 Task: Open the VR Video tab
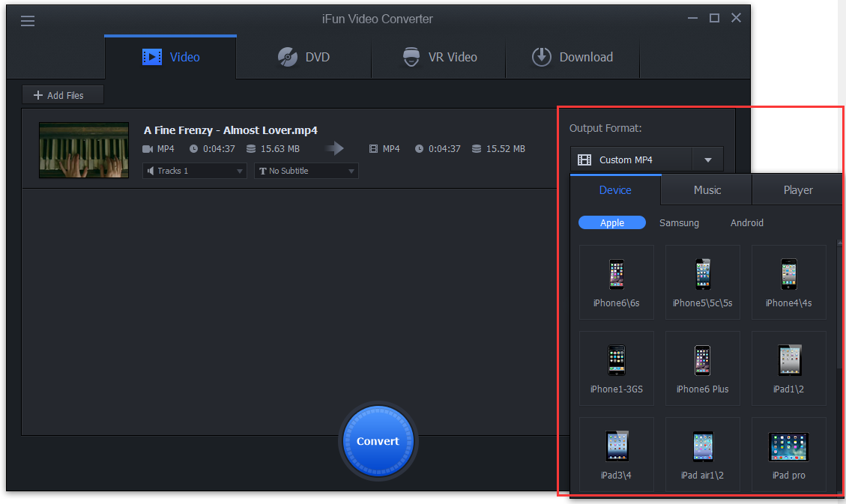[x=438, y=57]
